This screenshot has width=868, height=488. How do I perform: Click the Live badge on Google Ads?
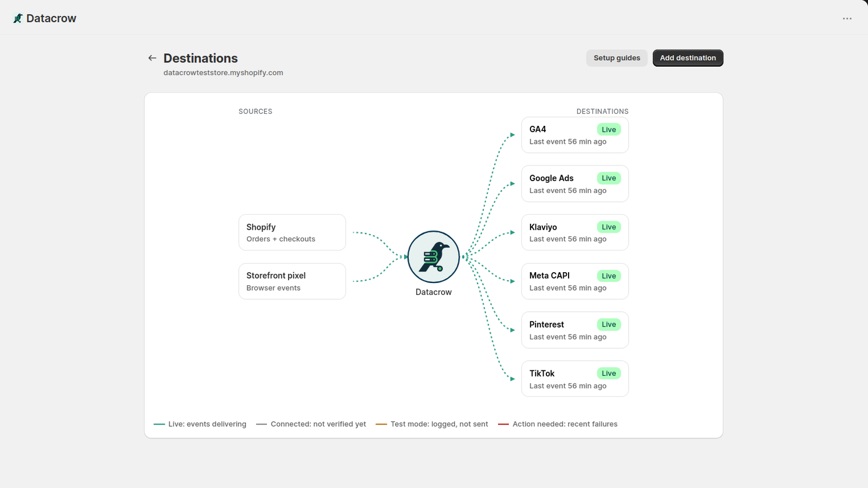click(609, 178)
